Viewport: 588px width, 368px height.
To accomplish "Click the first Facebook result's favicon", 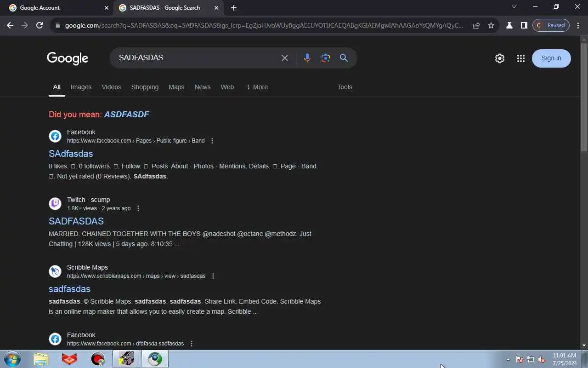I will click(x=55, y=136).
